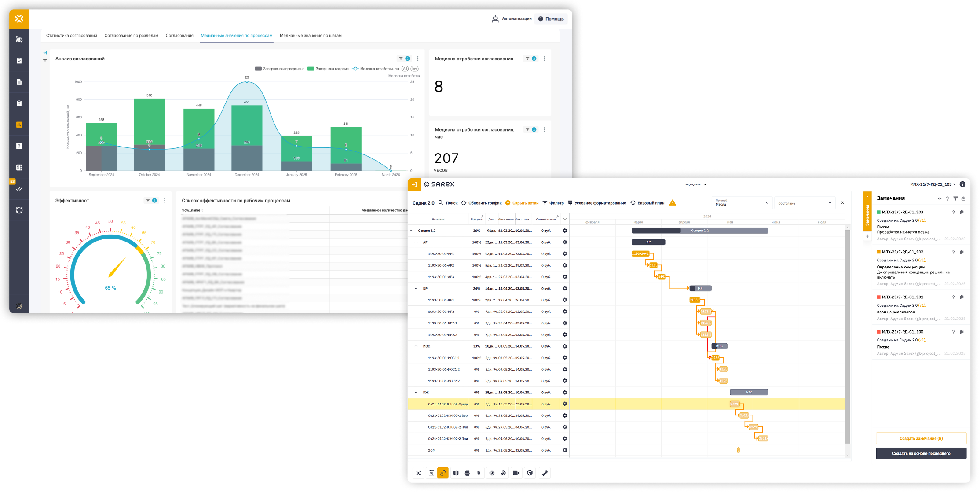Click the 'All' legend selector button
Image resolution: width=980 pixels, height=492 pixels.
405,69
